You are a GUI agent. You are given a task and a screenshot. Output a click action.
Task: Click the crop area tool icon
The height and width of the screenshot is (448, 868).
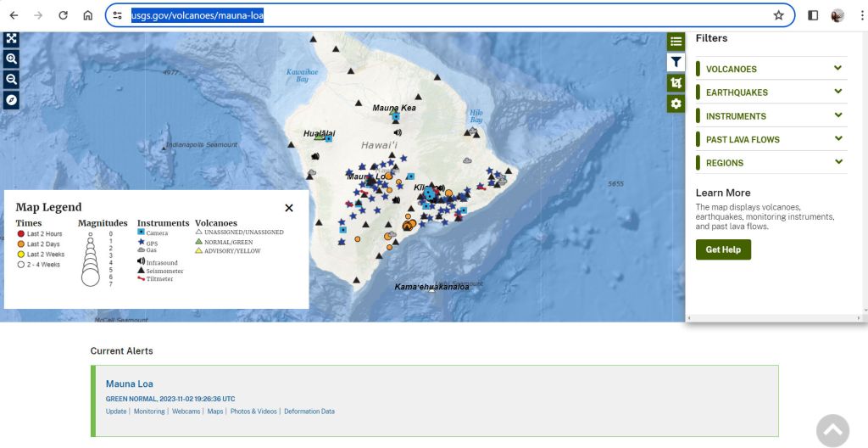(x=676, y=82)
